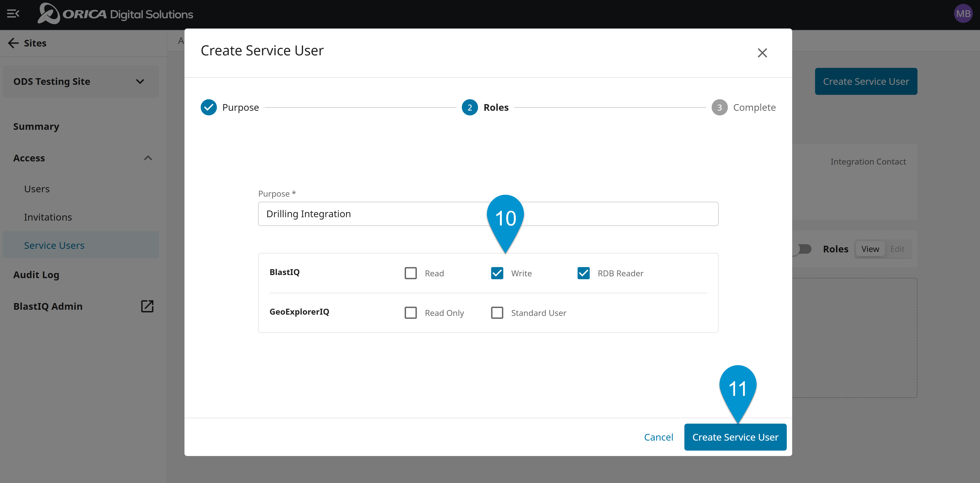This screenshot has height=483, width=980.
Task: Toggle the switch beside Roles in background page
Action: point(802,249)
